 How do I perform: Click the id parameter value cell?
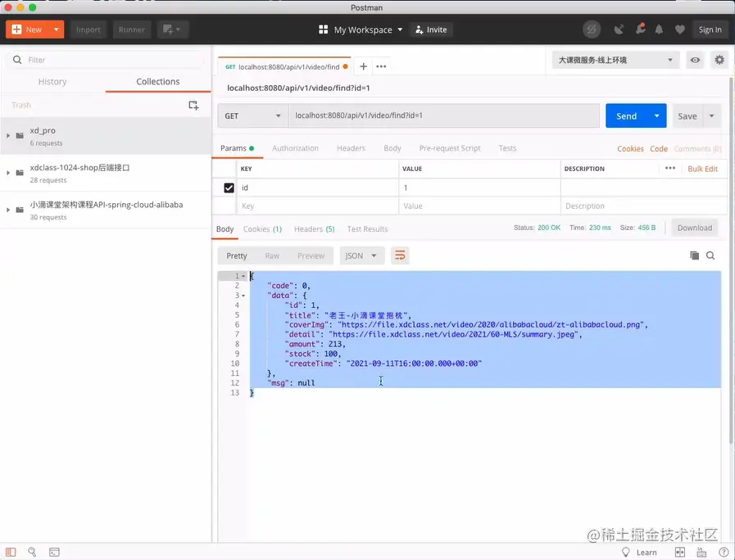[x=479, y=187]
